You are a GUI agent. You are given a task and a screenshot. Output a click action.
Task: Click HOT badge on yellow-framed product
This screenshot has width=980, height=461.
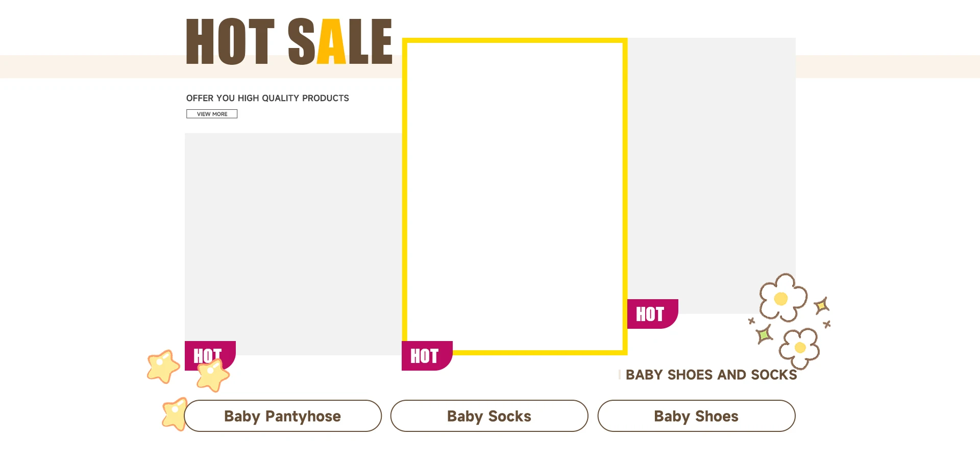pos(427,356)
